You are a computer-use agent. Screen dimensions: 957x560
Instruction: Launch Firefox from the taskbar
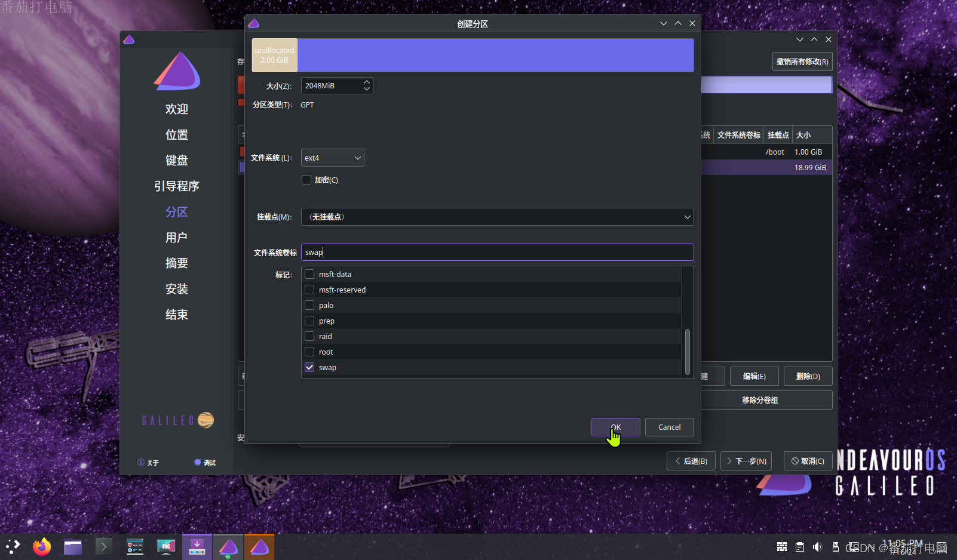[x=42, y=546]
